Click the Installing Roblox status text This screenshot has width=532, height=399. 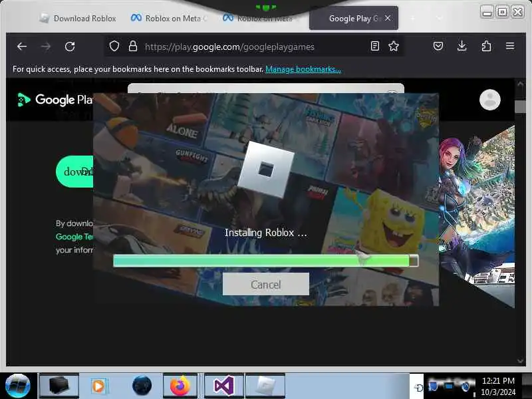coord(265,233)
